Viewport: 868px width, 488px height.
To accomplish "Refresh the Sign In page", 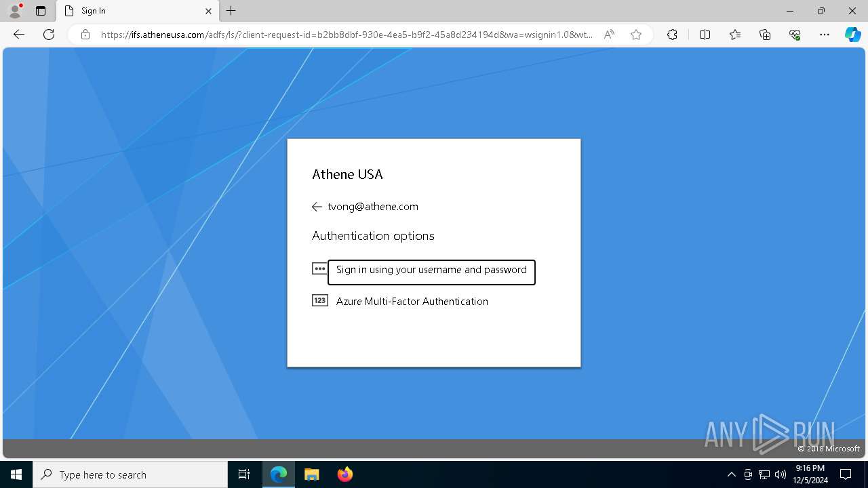I will 49,35.
